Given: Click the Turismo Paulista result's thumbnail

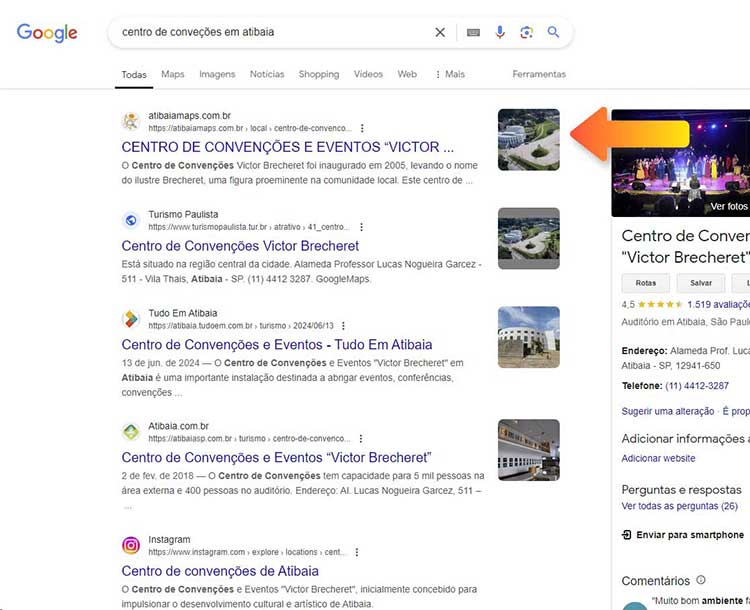Looking at the screenshot, I should click(529, 238).
